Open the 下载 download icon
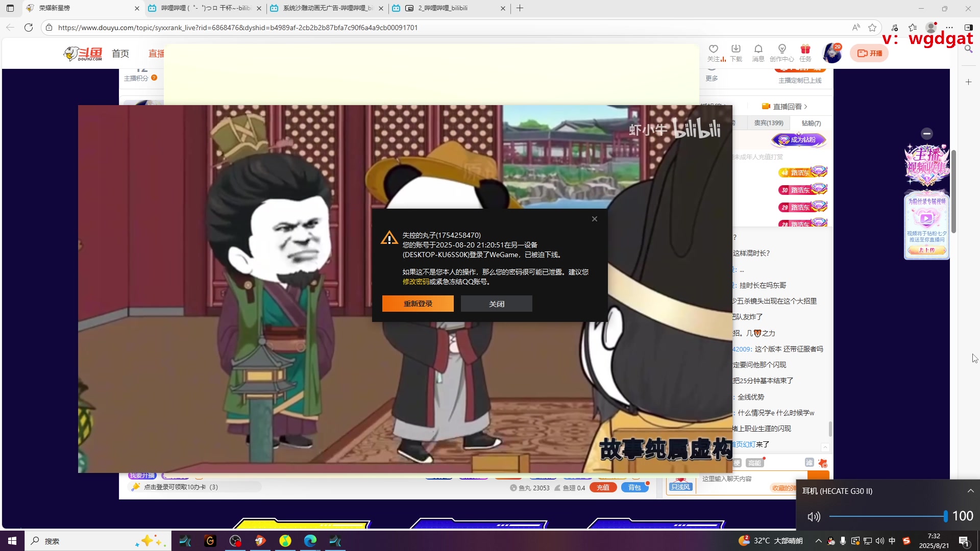The width and height of the screenshot is (980, 551). coord(736,49)
